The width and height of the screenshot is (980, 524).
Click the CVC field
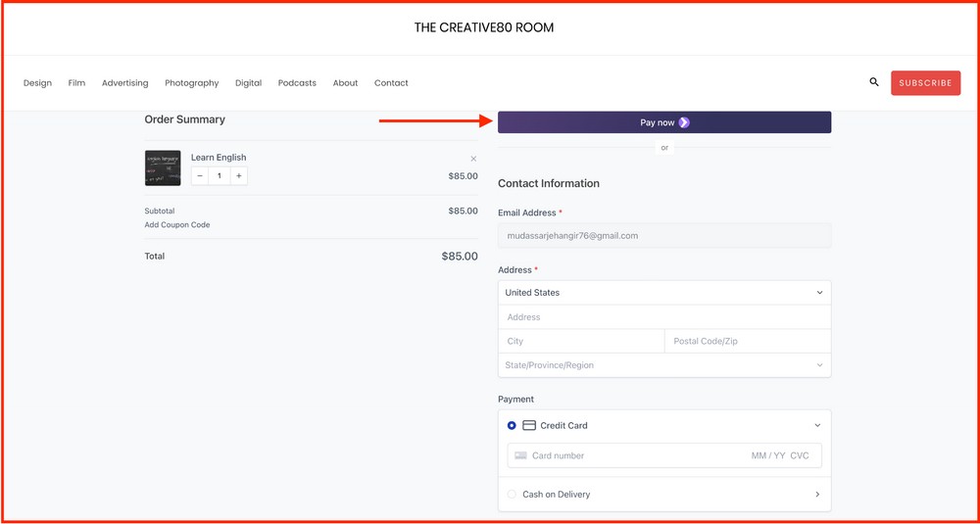800,455
